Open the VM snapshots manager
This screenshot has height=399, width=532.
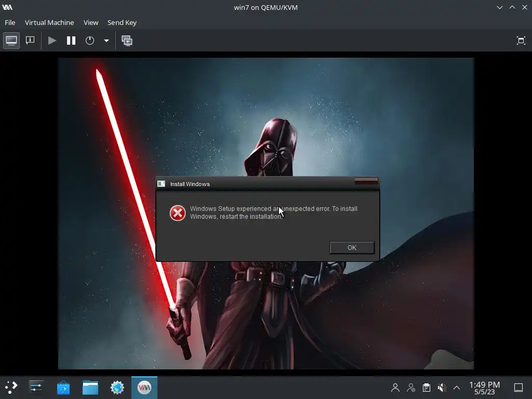click(127, 41)
